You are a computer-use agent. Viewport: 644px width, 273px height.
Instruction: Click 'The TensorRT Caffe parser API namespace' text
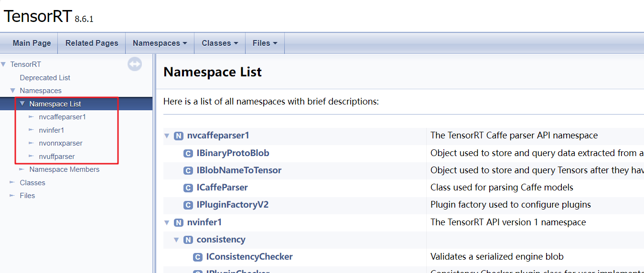click(514, 136)
